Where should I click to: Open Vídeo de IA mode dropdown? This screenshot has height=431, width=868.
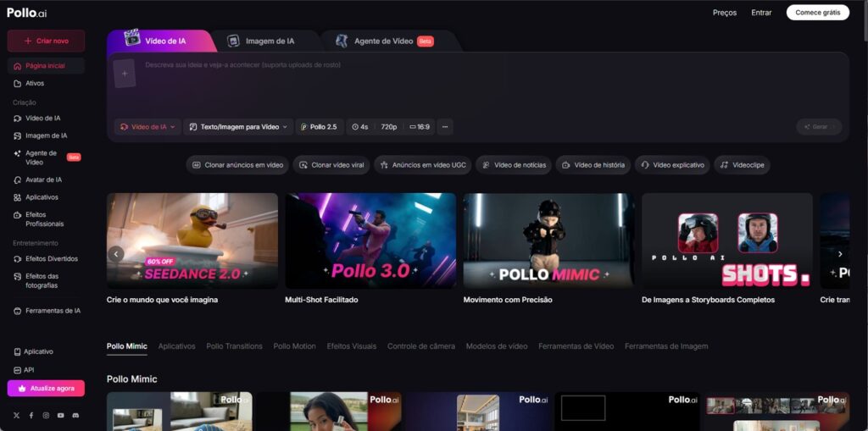(x=147, y=127)
